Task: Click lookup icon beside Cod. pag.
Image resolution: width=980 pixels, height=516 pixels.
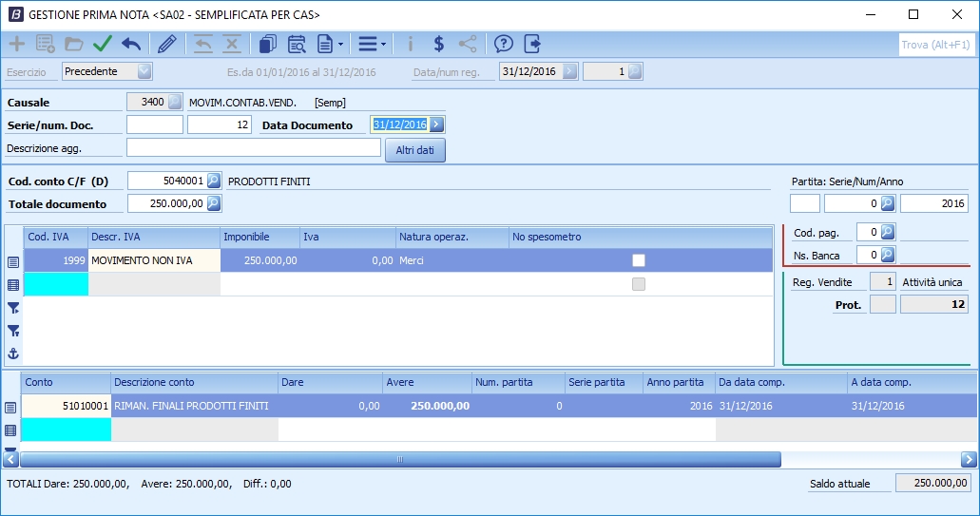Action: 888,232
